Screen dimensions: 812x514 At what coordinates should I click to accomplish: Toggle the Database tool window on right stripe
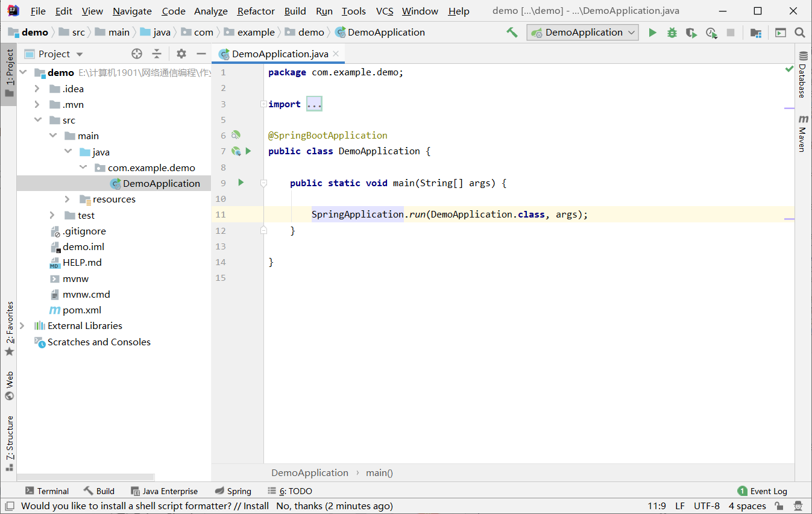click(803, 74)
